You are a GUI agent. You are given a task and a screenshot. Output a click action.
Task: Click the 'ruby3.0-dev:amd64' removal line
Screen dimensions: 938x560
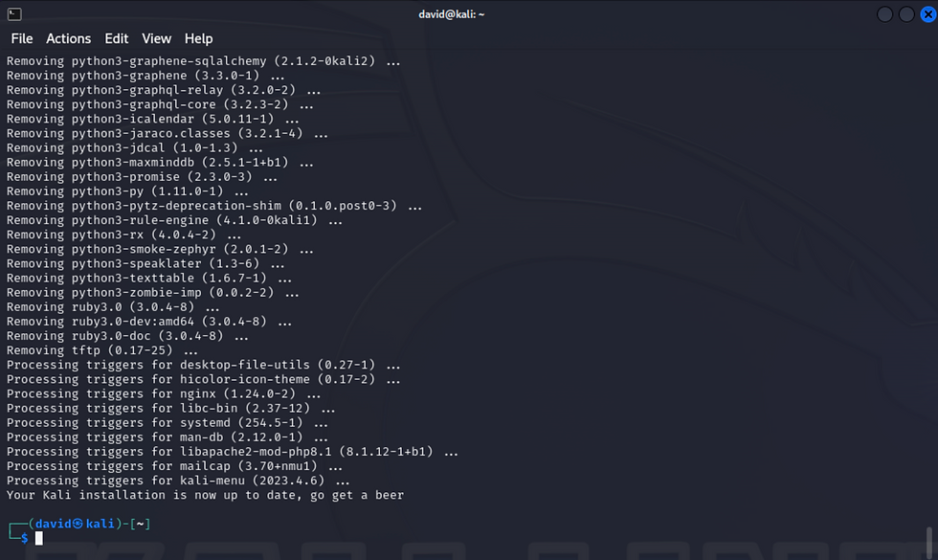tap(149, 322)
